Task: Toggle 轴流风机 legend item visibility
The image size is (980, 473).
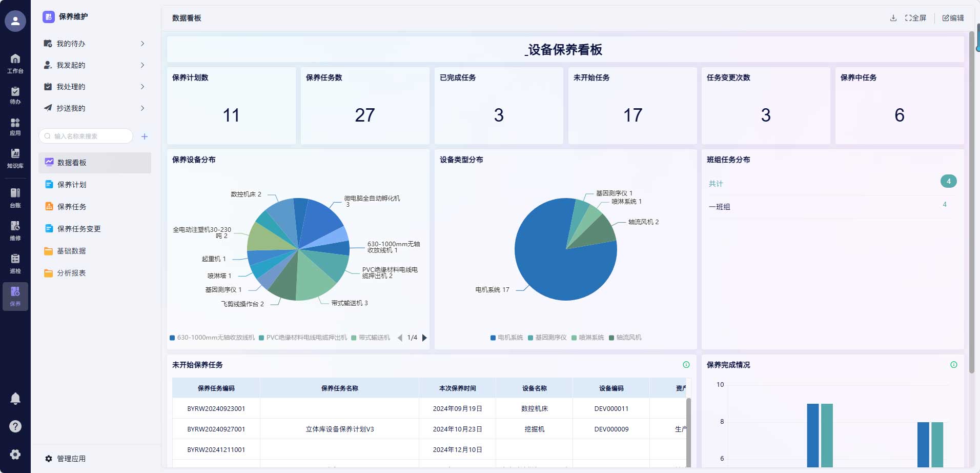Action: [625, 338]
